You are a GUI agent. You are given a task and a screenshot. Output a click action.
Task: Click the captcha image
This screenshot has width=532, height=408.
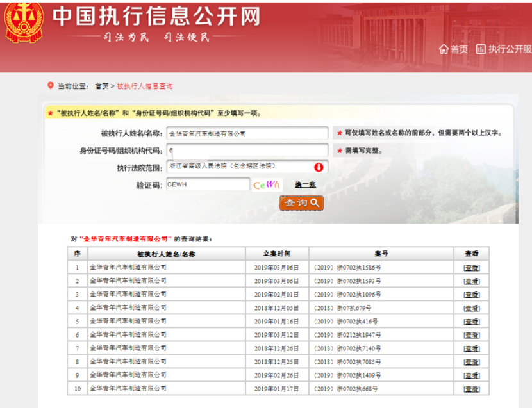click(267, 185)
